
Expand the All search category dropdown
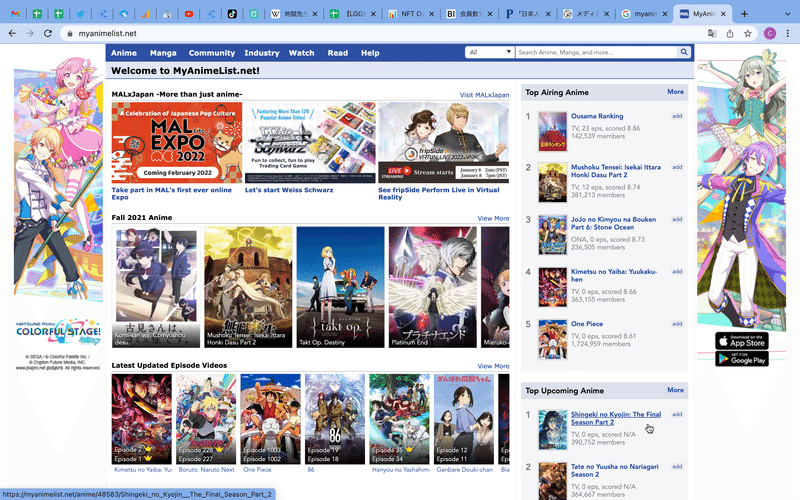click(x=490, y=52)
